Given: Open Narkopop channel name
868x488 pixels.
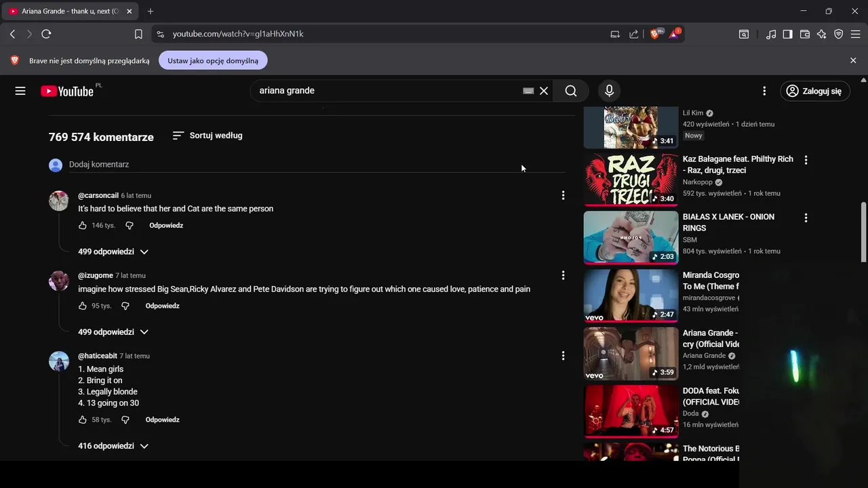Looking at the screenshot, I should click(x=698, y=182).
